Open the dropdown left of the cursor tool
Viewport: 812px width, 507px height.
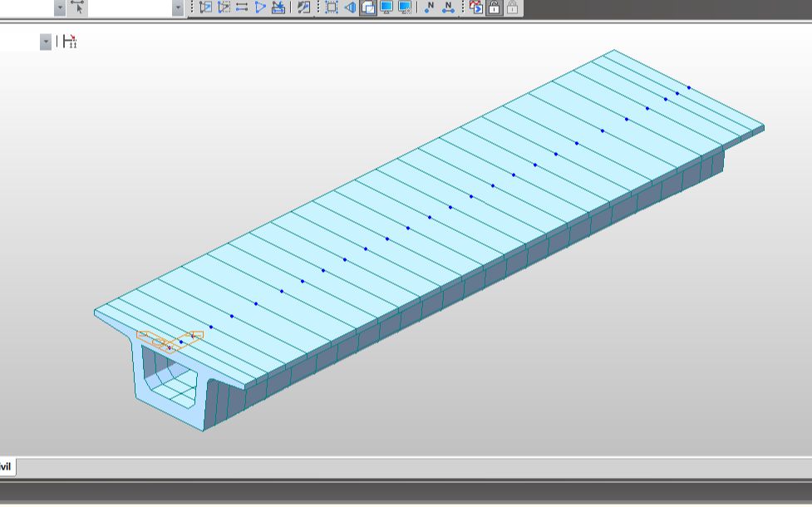click(x=60, y=7)
